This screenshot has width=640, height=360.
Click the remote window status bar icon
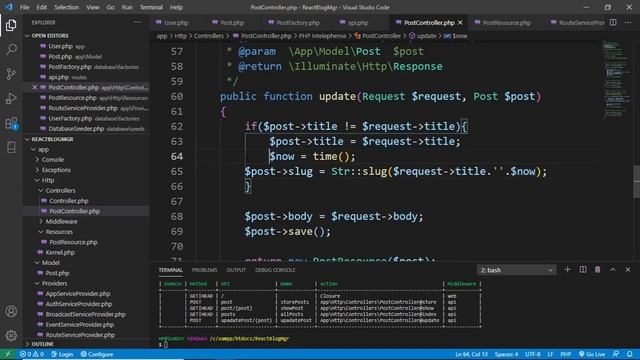[7, 354]
